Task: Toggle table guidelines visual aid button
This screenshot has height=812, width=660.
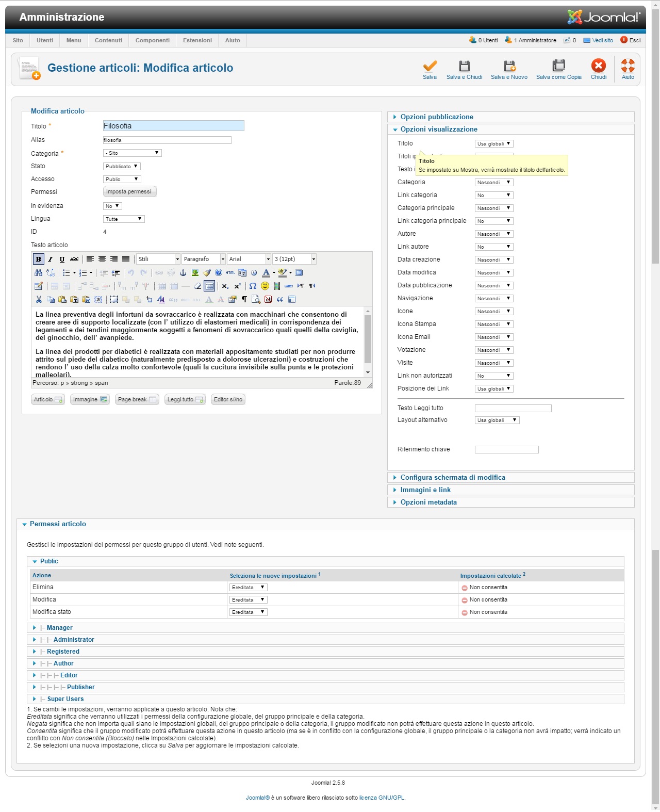Action: 209,286
